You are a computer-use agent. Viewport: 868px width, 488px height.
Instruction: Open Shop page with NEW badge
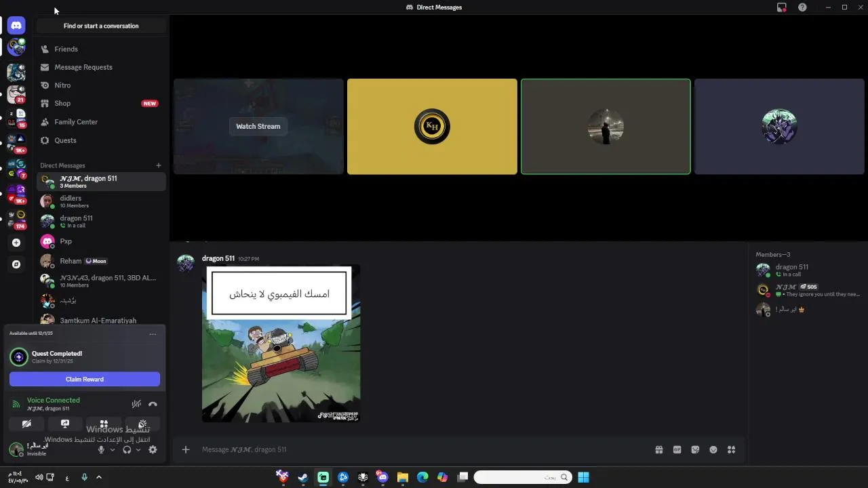coord(101,103)
